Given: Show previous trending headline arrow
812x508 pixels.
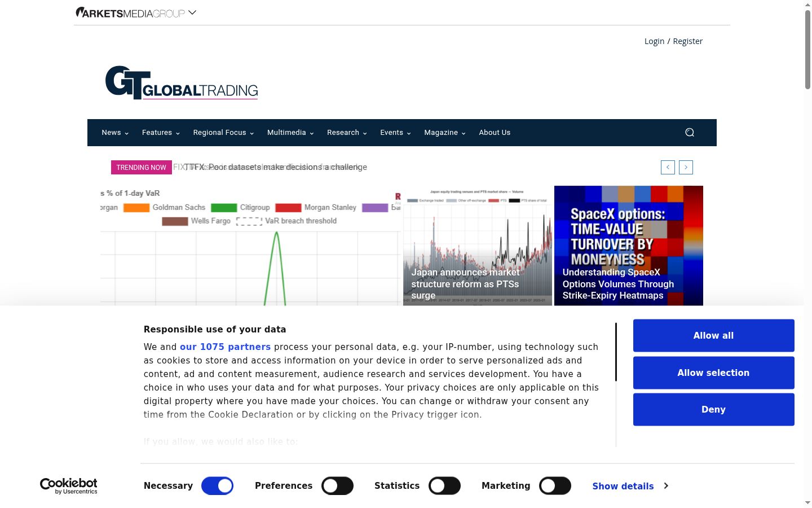Looking at the screenshot, I should pos(668,167).
